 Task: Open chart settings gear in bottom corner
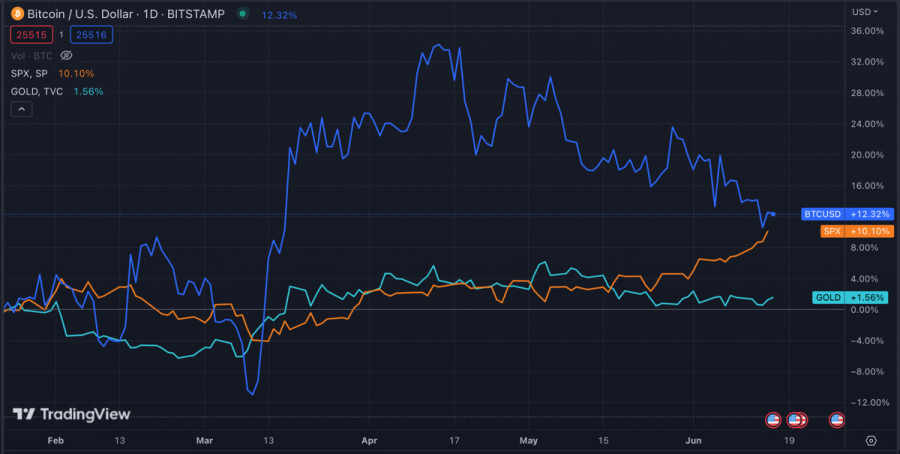(x=871, y=440)
